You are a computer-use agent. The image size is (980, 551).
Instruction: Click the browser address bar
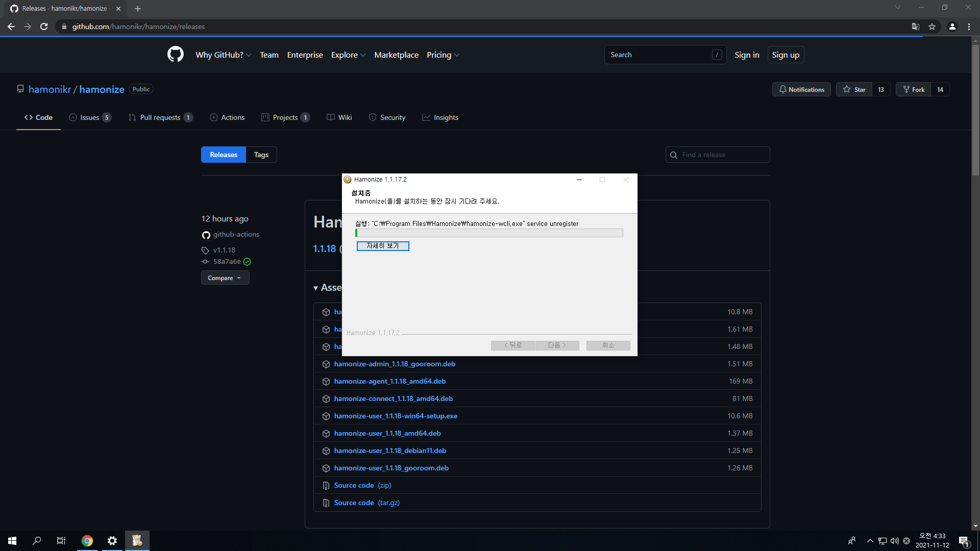coord(485,27)
